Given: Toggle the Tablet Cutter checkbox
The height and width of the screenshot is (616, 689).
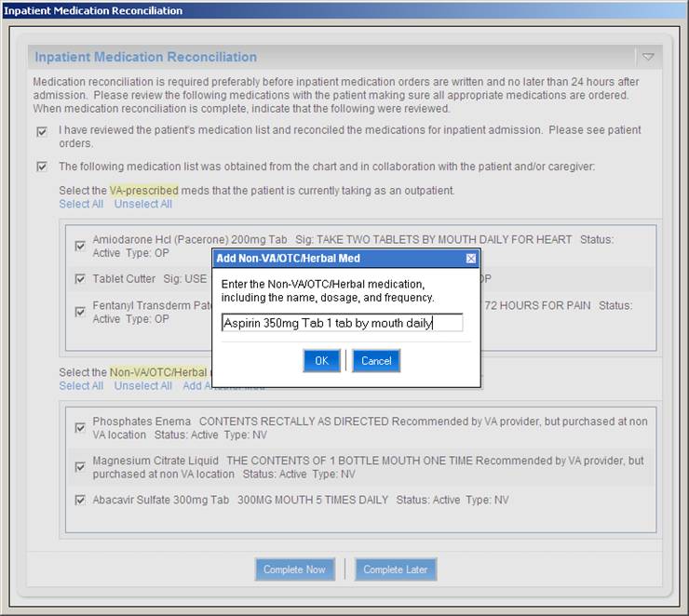Looking at the screenshot, I should pos(81,279).
